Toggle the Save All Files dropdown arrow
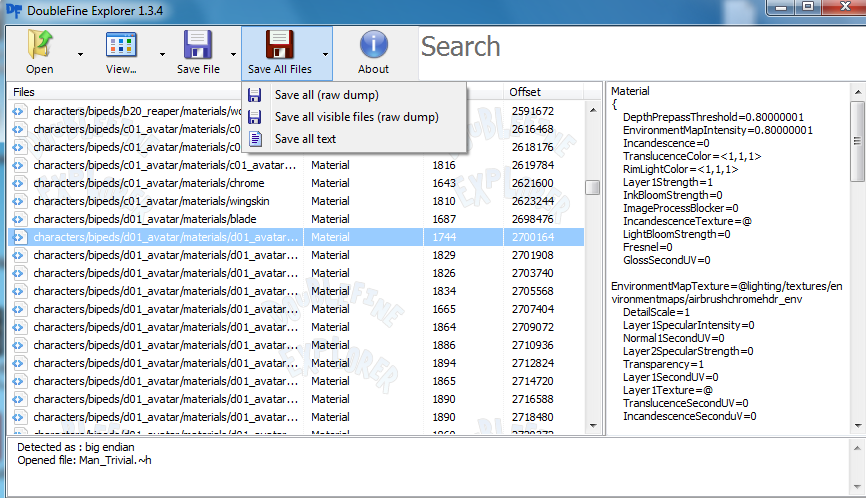This screenshot has height=498, width=866. (325, 54)
